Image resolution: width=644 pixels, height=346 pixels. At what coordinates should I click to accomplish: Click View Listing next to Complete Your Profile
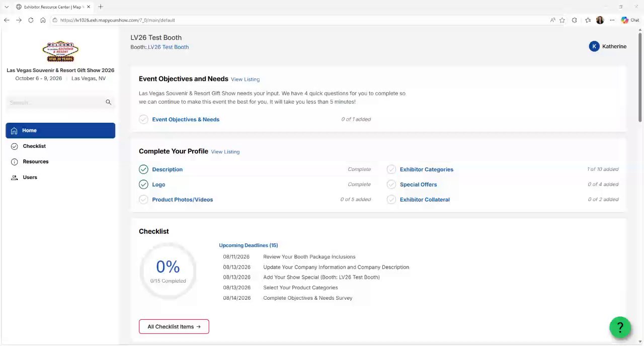tap(225, 152)
